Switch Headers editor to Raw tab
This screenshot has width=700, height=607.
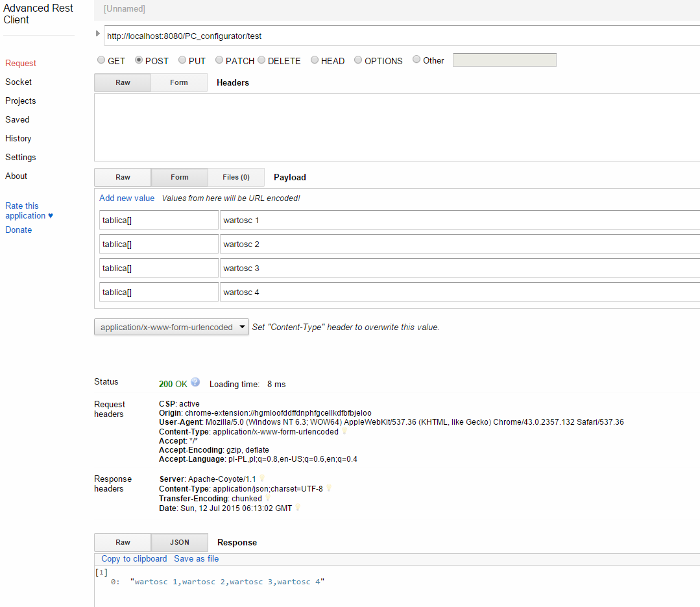pyautogui.click(x=123, y=82)
